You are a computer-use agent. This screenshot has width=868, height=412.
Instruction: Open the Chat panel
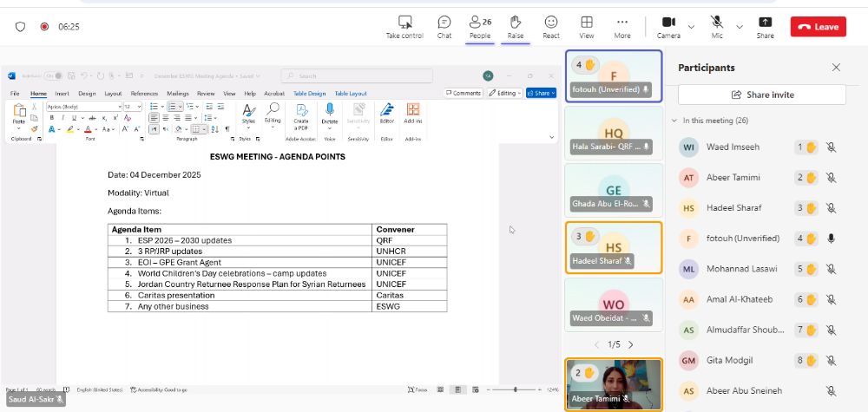point(444,26)
